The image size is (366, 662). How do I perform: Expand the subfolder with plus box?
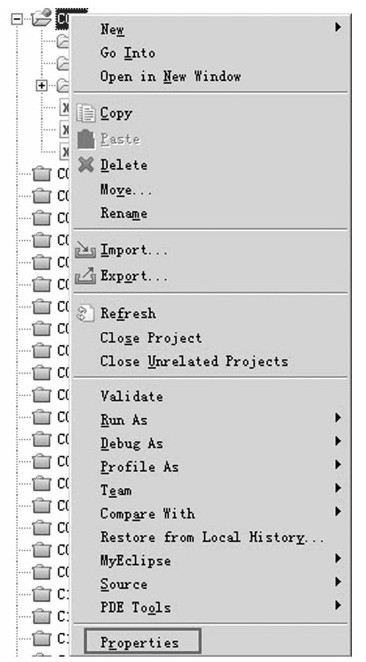click(41, 86)
